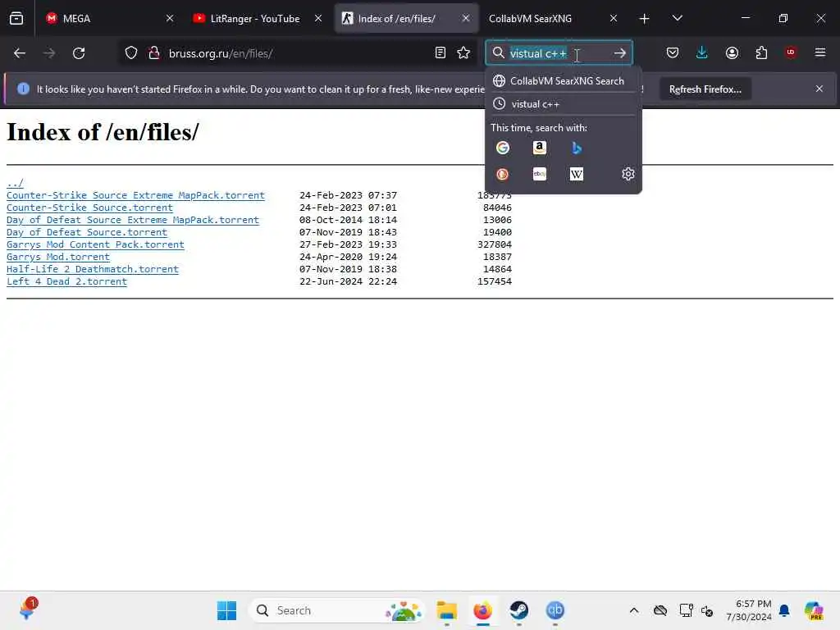Image resolution: width=840 pixels, height=630 pixels.
Task: List all tabs dropdown arrow
Action: pyautogui.click(x=677, y=18)
